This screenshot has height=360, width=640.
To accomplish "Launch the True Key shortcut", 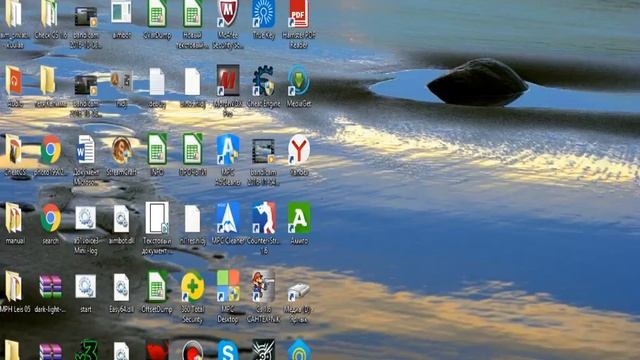I will point(263,13).
